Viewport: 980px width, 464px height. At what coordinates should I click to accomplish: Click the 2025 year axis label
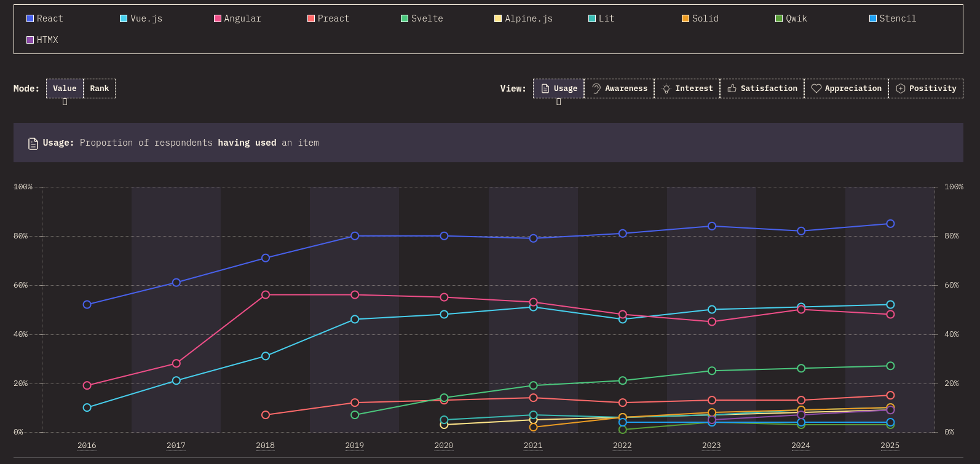pos(890,446)
